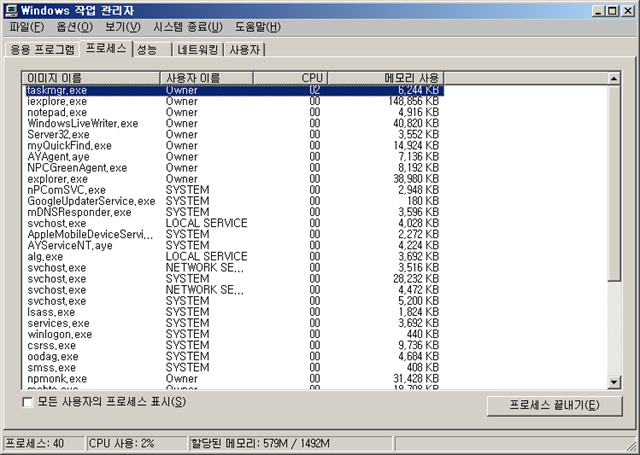Switch to the 사용자 tab
640x455 pixels.
(x=244, y=50)
